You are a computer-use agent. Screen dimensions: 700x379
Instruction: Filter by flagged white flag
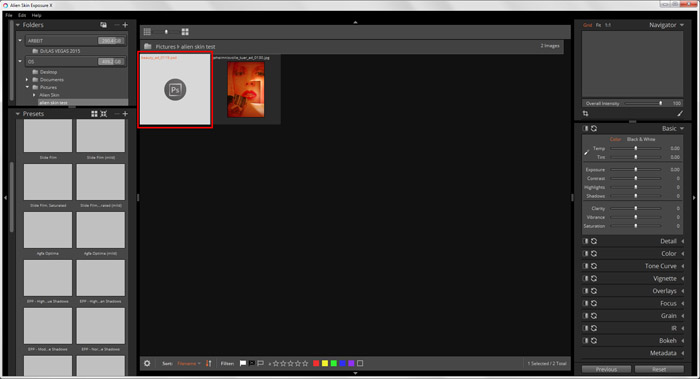[x=243, y=363]
